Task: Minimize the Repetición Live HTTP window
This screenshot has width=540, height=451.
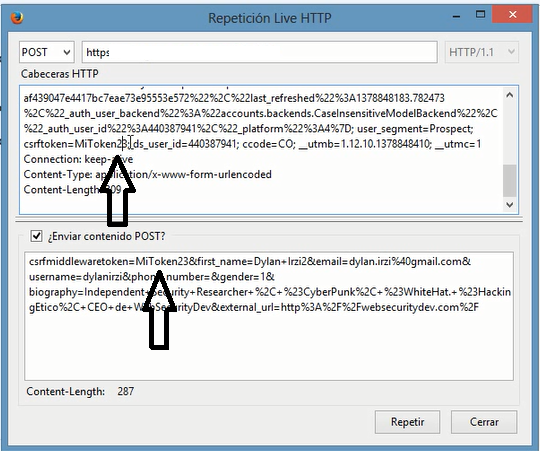Action: (x=456, y=15)
